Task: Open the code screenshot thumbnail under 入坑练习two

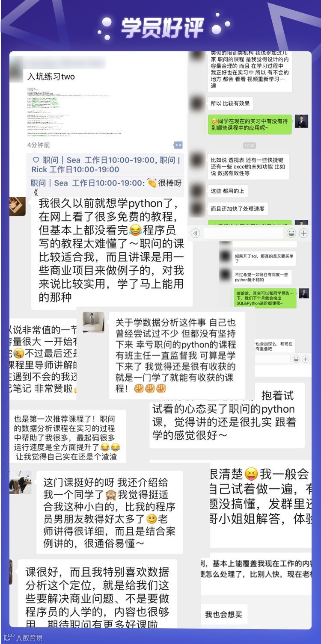Action: [74, 110]
